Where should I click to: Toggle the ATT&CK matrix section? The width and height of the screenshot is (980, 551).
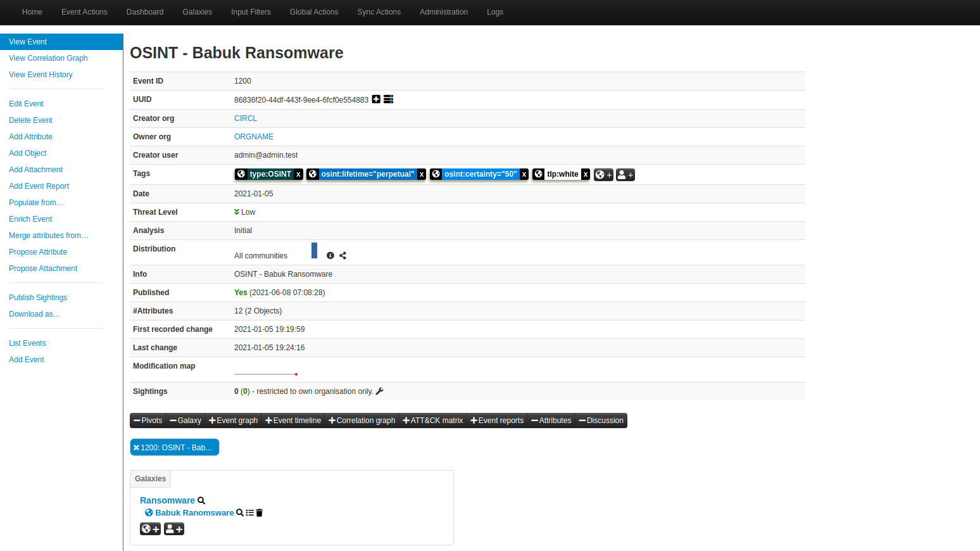coord(433,421)
